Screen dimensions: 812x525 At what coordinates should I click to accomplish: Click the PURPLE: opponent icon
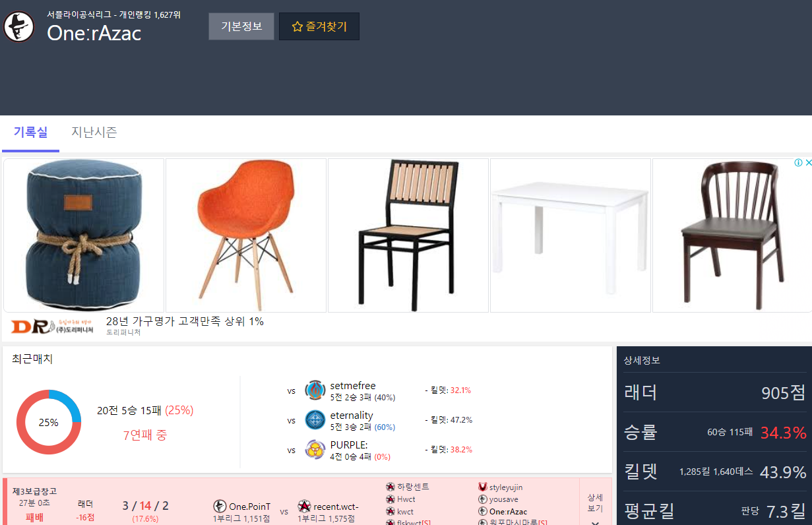(315, 449)
